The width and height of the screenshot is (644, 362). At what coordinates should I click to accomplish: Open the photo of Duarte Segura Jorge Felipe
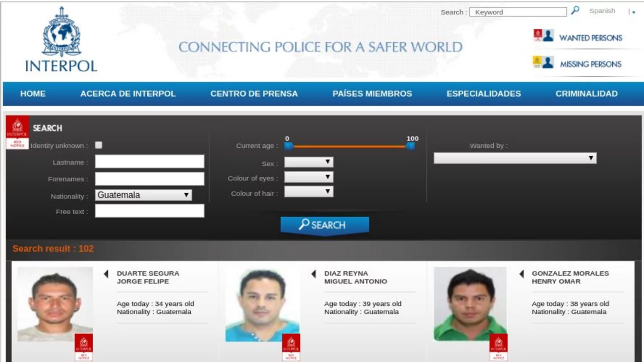55,304
